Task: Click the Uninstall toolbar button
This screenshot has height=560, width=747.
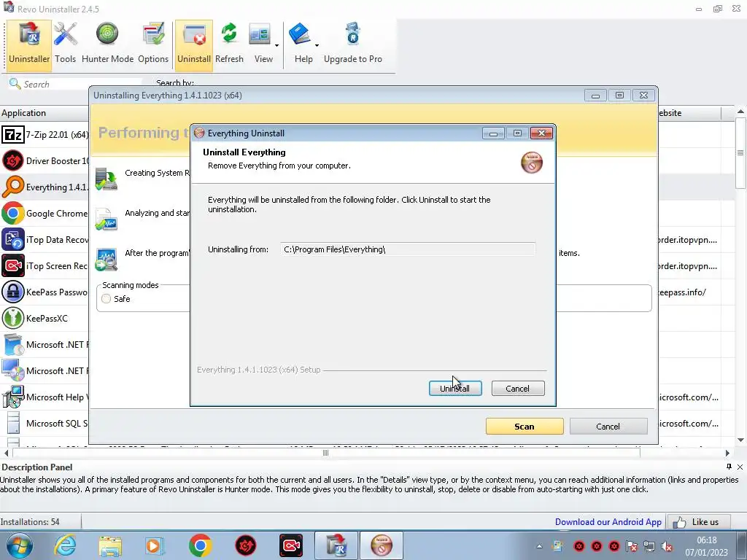Action: (194, 45)
